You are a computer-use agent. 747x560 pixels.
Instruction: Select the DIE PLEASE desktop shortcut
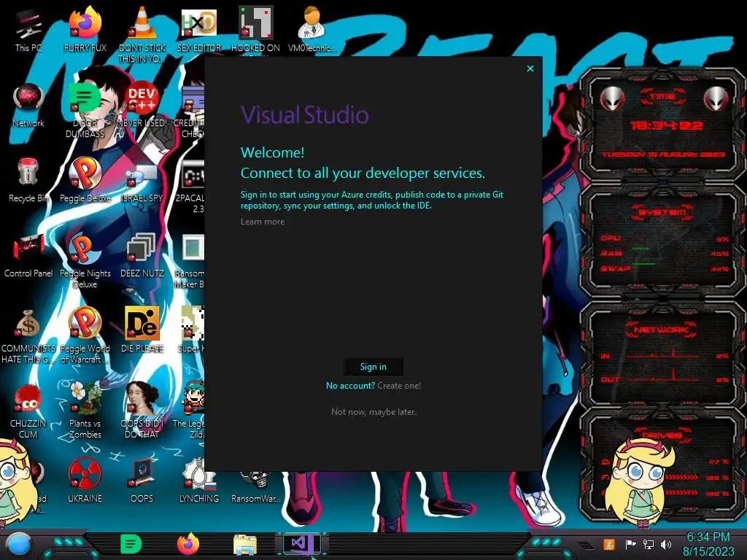tap(142, 330)
